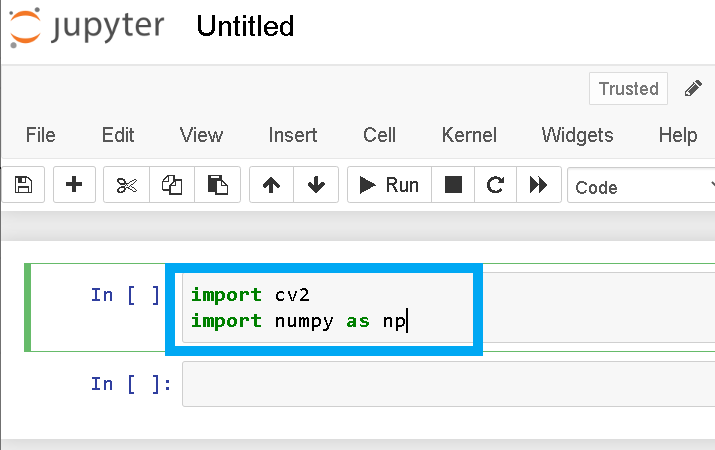Cut selected cells with the scissors icon

(126, 185)
